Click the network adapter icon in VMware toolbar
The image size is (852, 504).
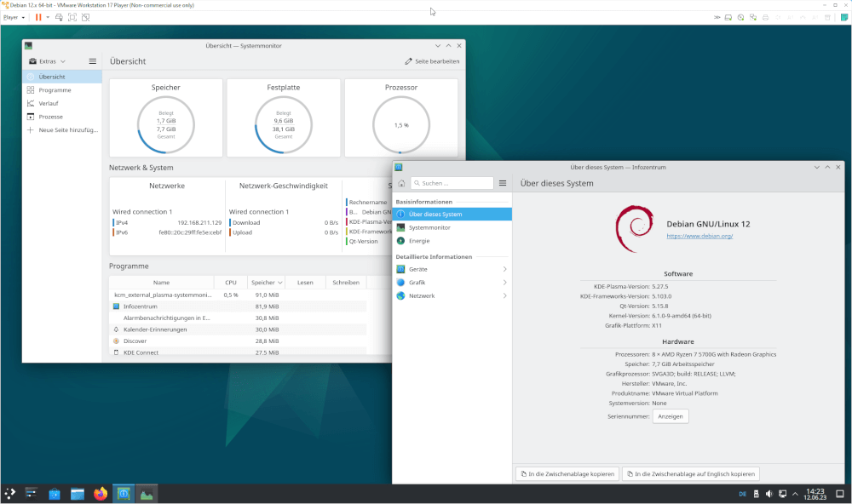(x=753, y=17)
